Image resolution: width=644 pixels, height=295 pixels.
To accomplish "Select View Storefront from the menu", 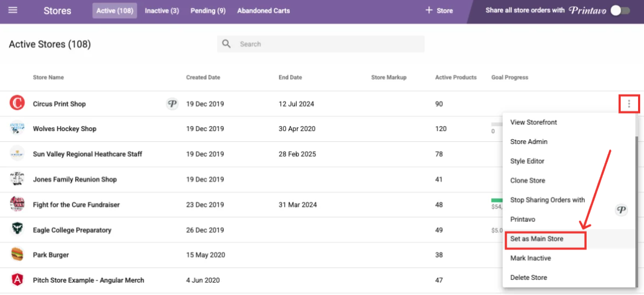I will click(x=569, y=122).
